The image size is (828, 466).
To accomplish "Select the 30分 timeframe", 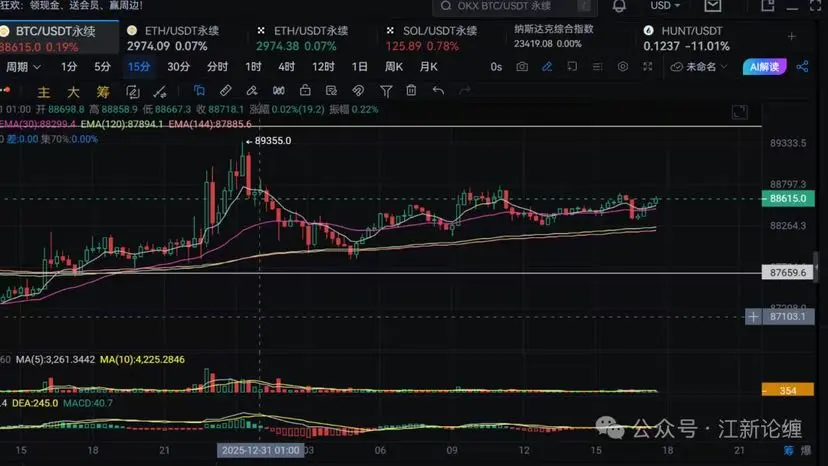I will (178, 67).
